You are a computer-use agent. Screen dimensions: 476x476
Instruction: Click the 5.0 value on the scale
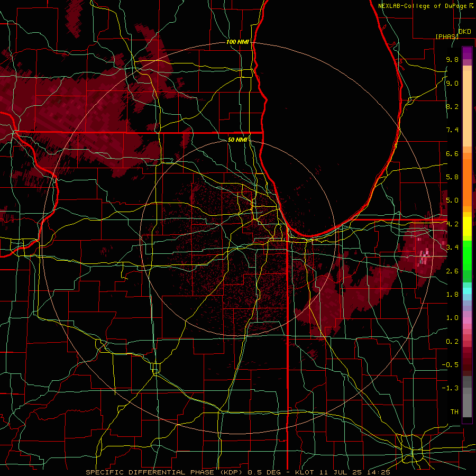(x=452, y=200)
